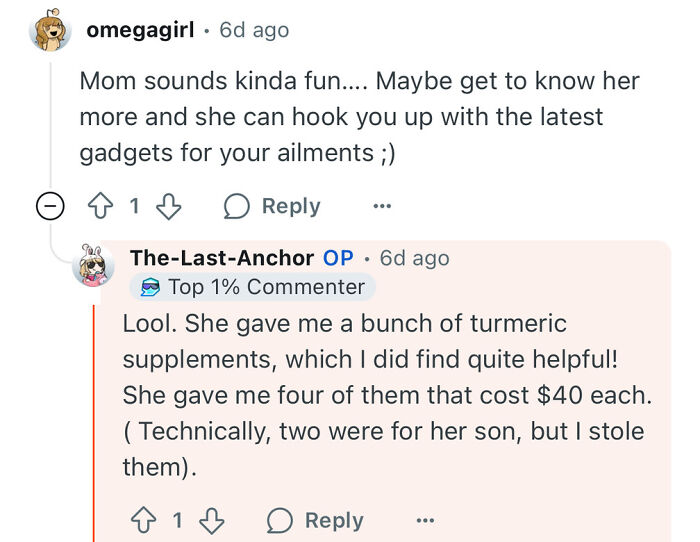Click speech bubble icon under The-Last-Anchor's reply
The width and height of the screenshot is (700, 542).
279,521
